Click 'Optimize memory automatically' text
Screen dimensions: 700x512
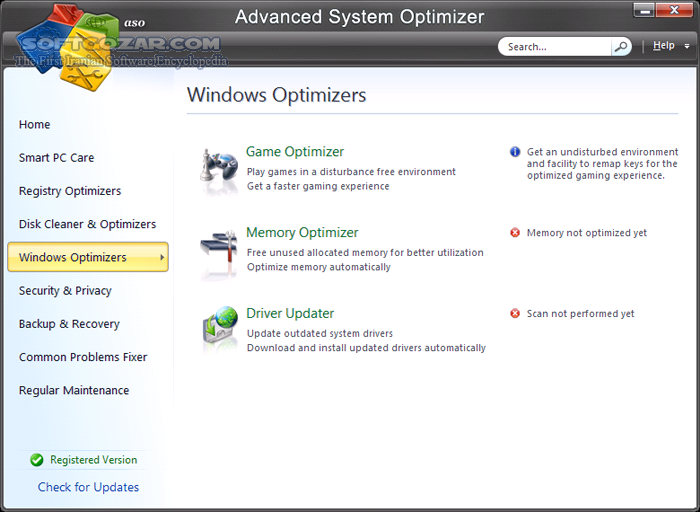pos(319,267)
